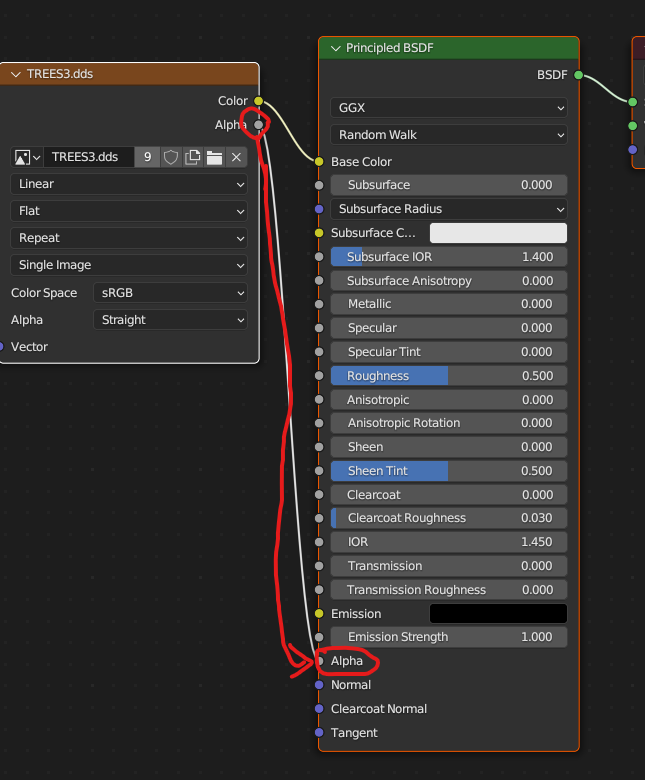Click the IOR input socket
Screen dimensions: 645x780
tap(319, 542)
